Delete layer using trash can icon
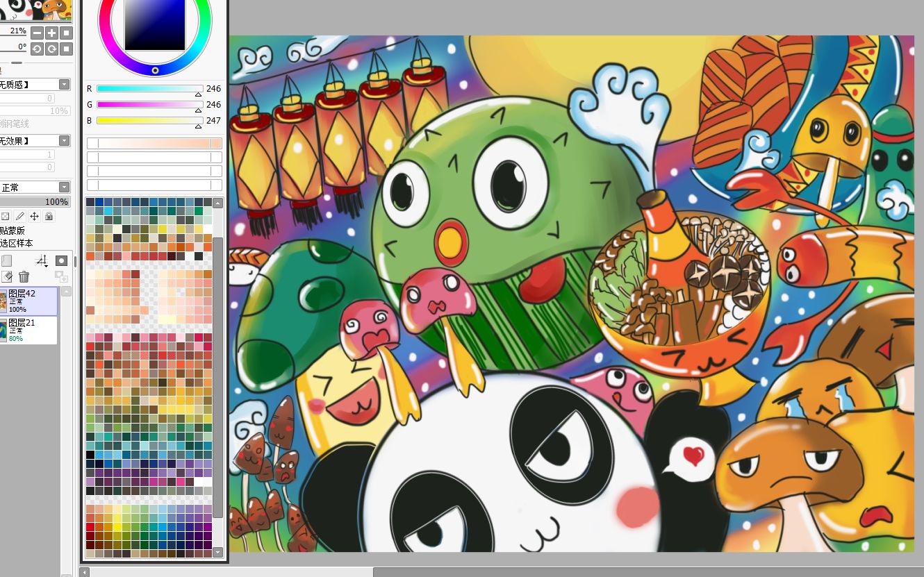Viewport: 924px width, 577px height. point(24,277)
